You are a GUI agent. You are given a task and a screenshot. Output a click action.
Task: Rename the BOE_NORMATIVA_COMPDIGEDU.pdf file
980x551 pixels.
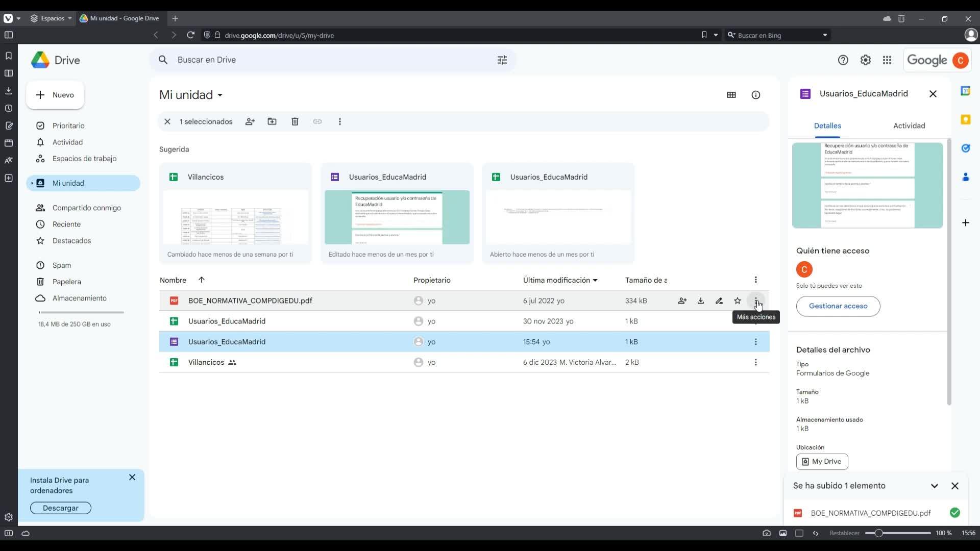719,301
